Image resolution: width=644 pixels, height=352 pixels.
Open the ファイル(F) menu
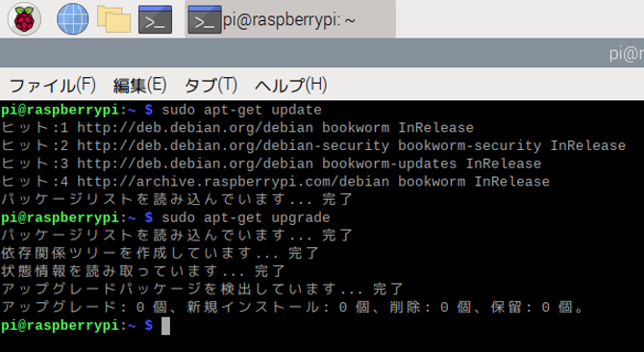coord(52,85)
